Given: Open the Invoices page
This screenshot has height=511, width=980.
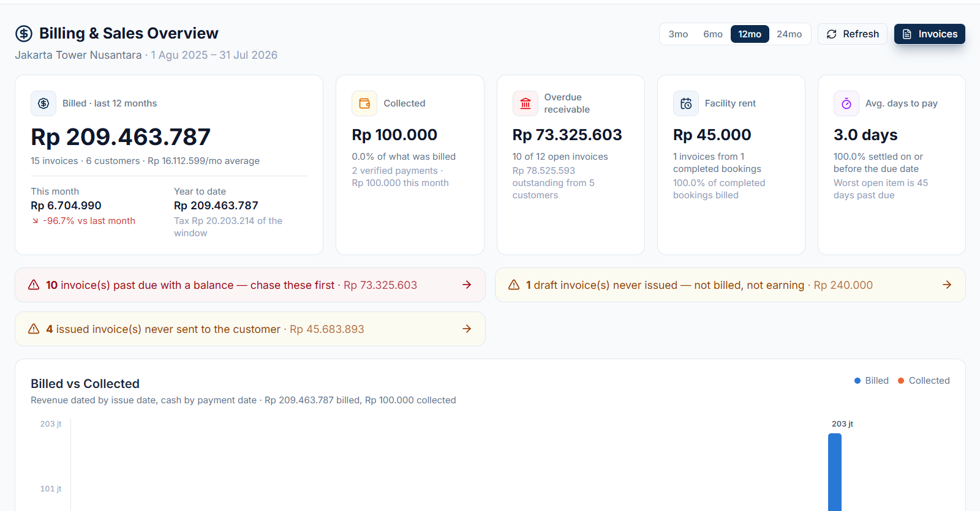Looking at the screenshot, I should pyautogui.click(x=930, y=34).
